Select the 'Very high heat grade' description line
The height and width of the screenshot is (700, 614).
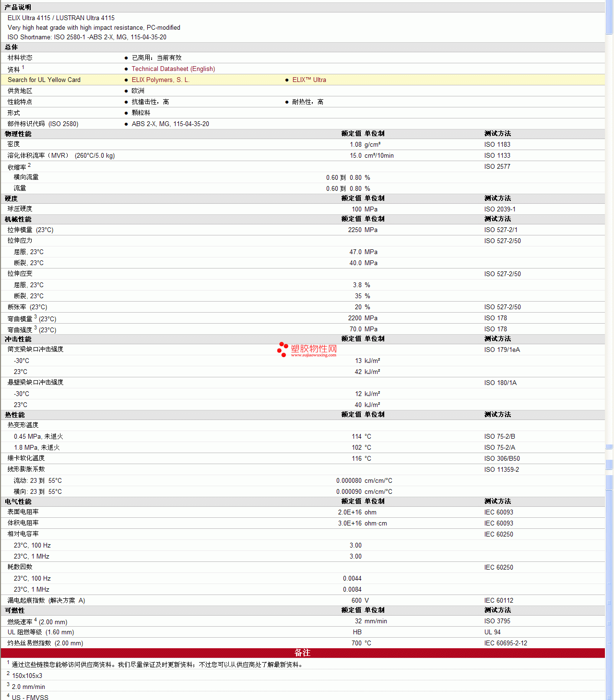click(x=94, y=28)
